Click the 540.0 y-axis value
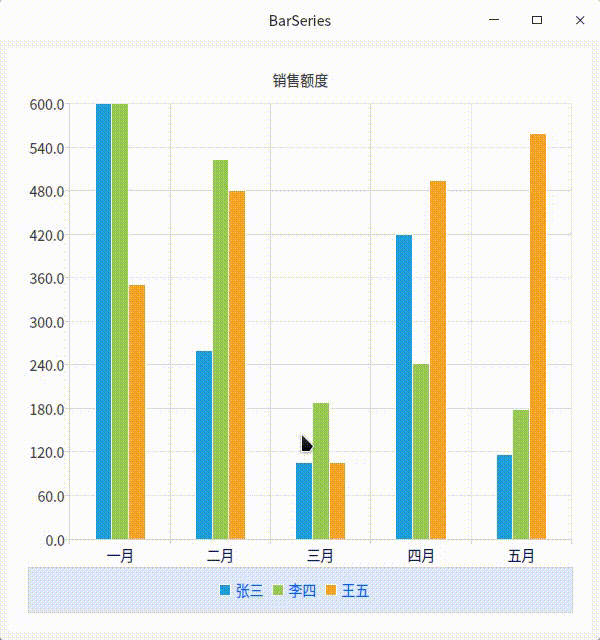 47,149
